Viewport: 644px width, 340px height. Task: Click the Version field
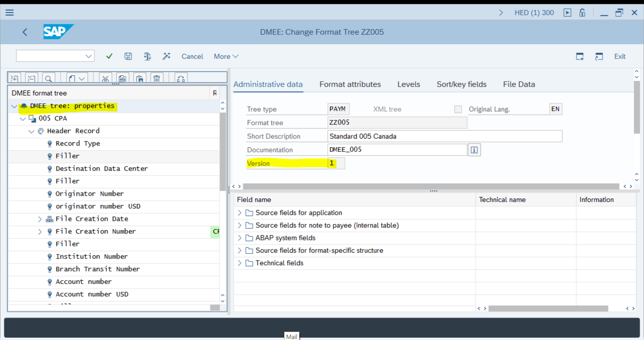click(x=336, y=163)
